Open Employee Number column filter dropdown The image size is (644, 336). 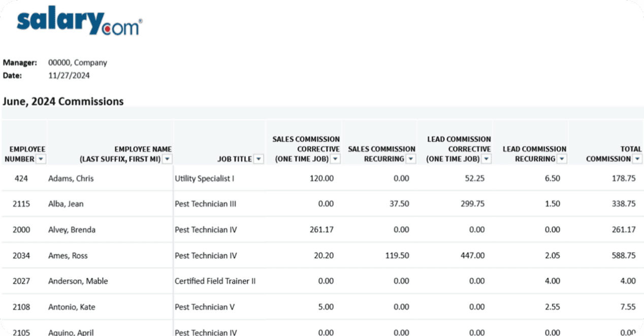(41, 159)
